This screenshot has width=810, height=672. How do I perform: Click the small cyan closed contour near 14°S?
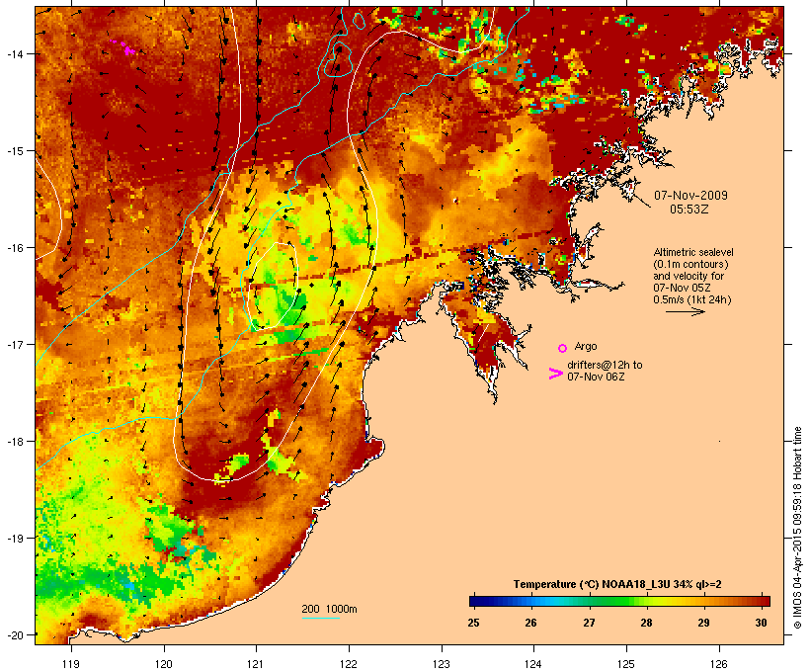click(339, 60)
